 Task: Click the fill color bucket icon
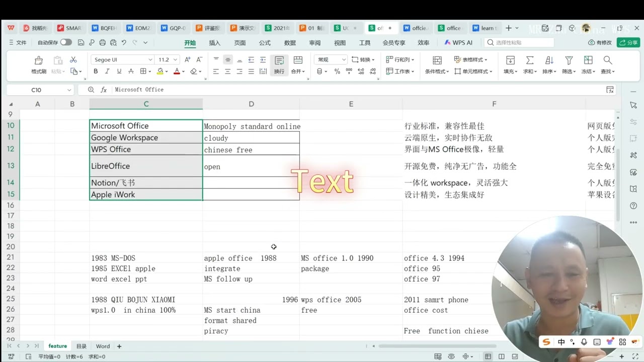[x=160, y=71]
